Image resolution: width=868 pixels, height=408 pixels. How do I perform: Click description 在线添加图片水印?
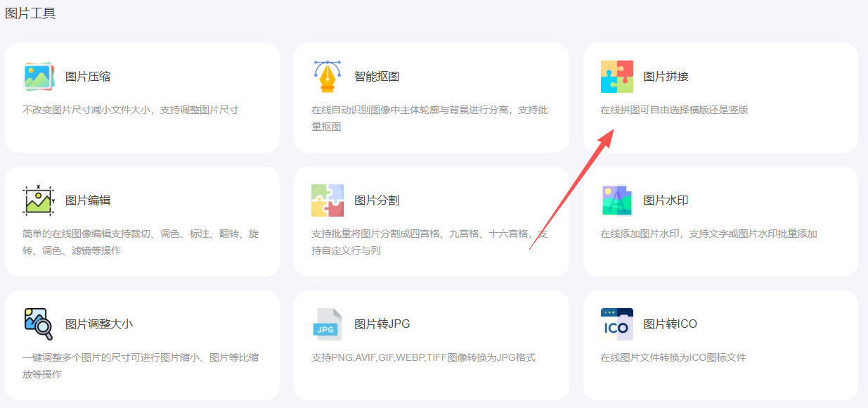tap(642, 234)
